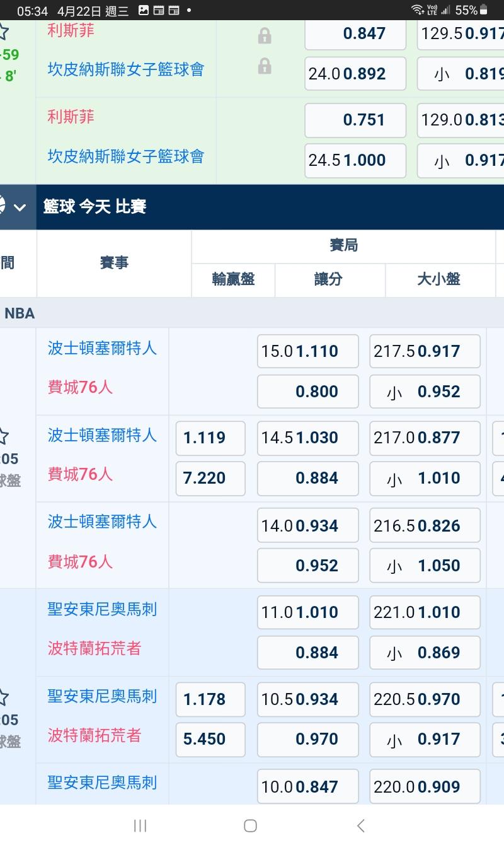Viewport: 504px width, 845px height.
Task: Select Spurs handicap 10.5 at 0.934
Action: click(x=308, y=699)
